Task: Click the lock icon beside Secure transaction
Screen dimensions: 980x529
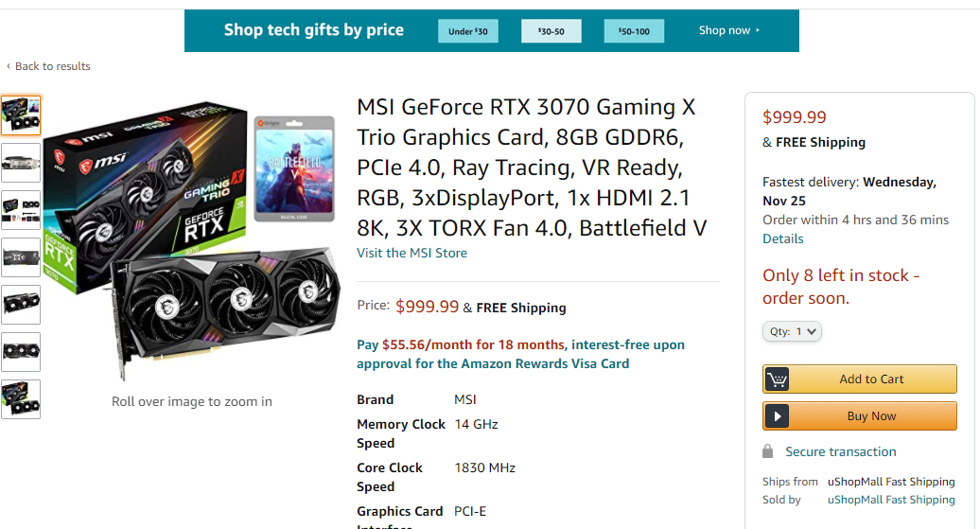Action: point(769,451)
